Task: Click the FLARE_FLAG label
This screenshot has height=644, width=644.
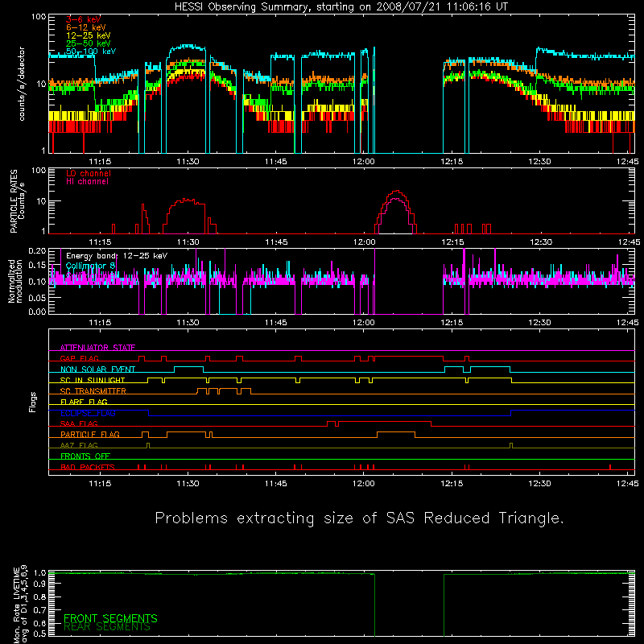Action: point(84,402)
